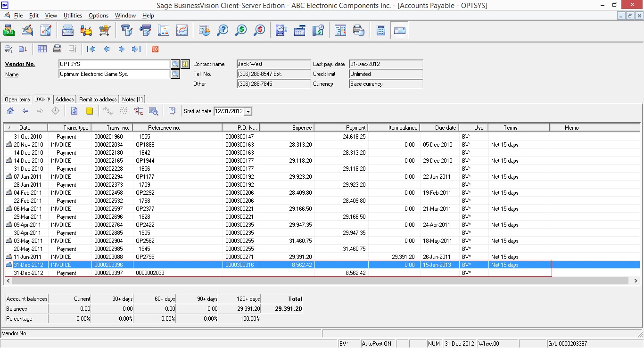Image resolution: width=644 pixels, height=348 pixels.
Task: Click the yellow sticky note icon
Action: pyautogui.click(x=89, y=111)
